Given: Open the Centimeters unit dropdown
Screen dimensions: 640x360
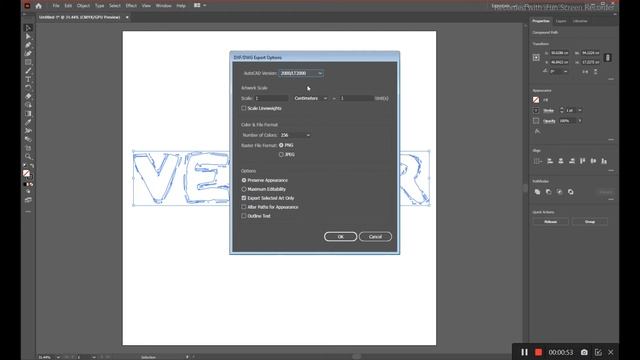Looking at the screenshot, I should [311, 98].
